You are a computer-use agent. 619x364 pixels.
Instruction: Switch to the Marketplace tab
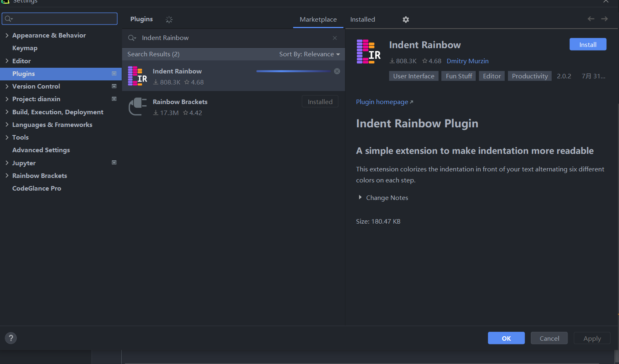coord(318,20)
